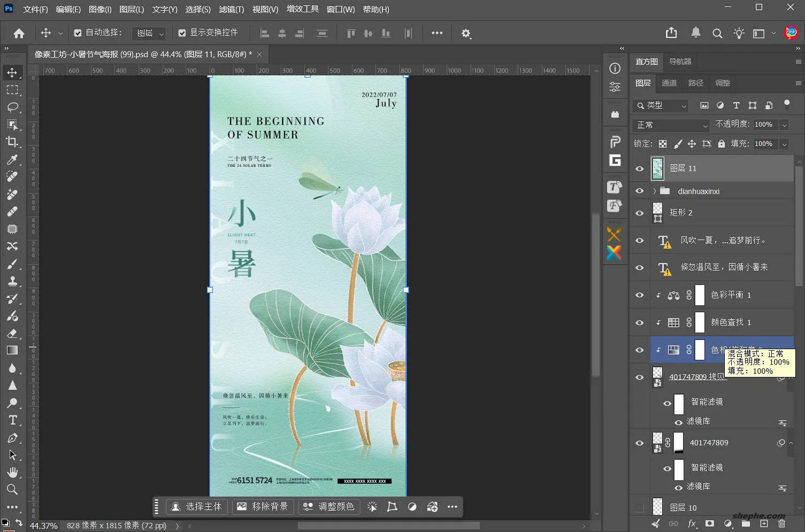Open the Properties info panel icon

coord(615,68)
